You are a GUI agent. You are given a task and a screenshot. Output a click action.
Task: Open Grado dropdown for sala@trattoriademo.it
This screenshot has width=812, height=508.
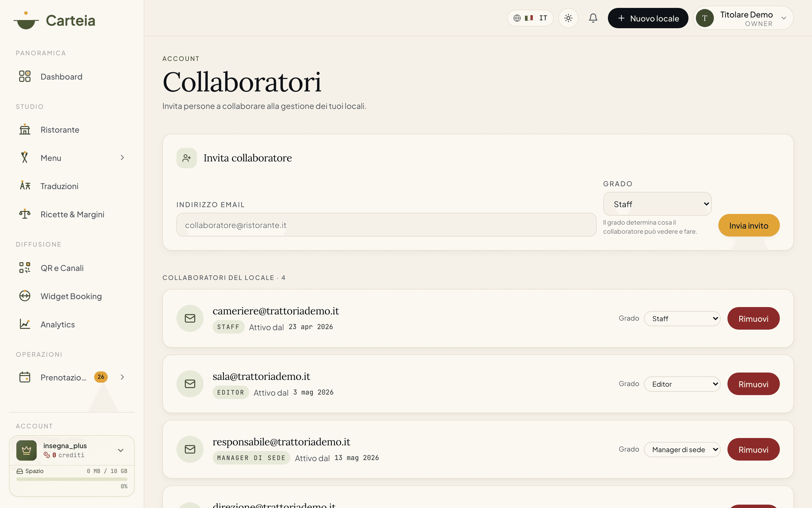coord(682,384)
